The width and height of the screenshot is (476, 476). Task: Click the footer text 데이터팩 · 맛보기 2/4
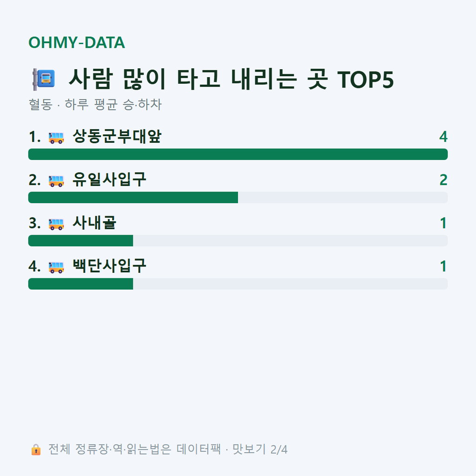tap(232, 450)
